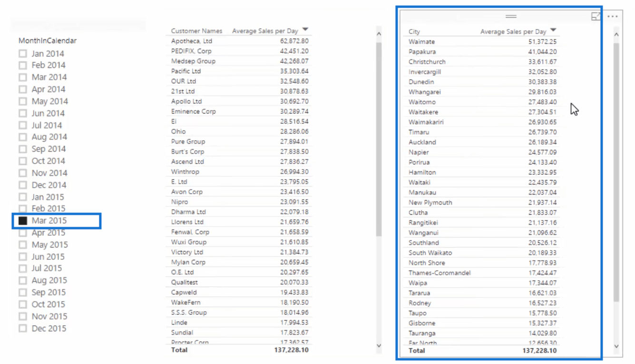Screen dimensions: 635x364
Task: Select the Whangarei city row
Action: (482, 92)
